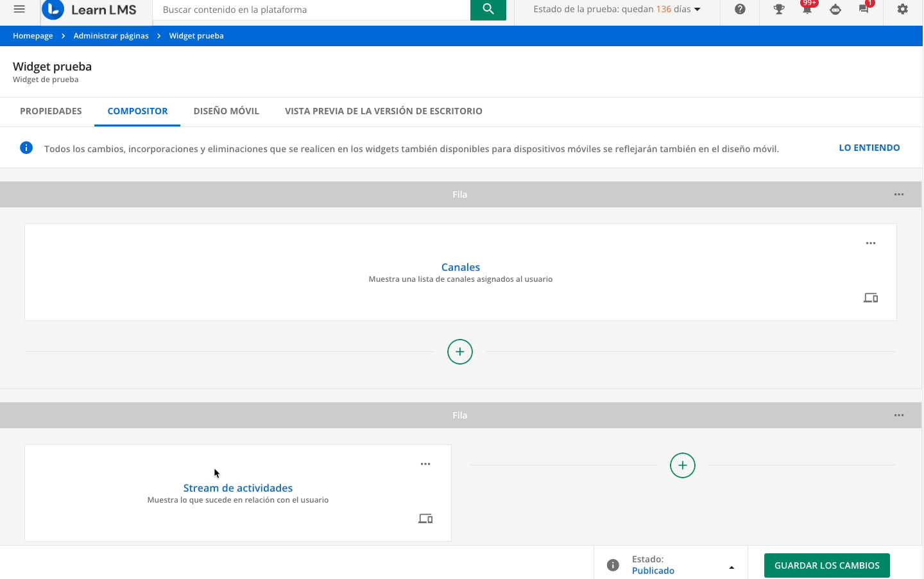The width and height of the screenshot is (924, 579).
Task: Click the device visibility icon on Canales widget
Action: [870, 297]
